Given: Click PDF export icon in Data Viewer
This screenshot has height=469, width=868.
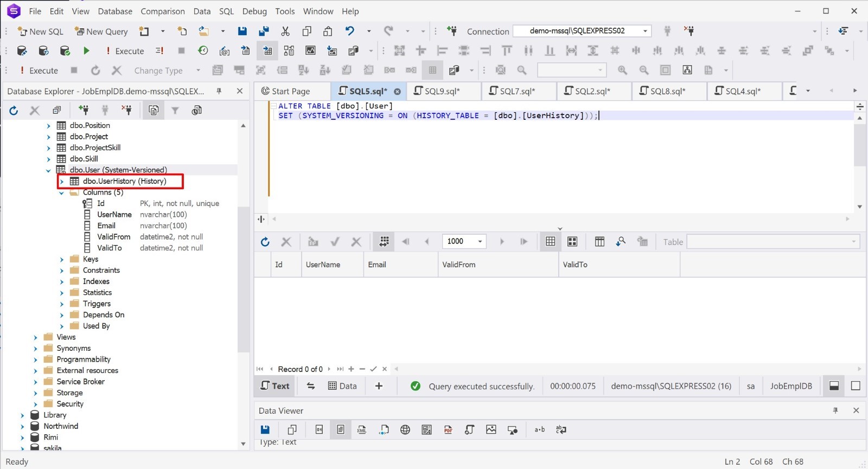Looking at the screenshot, I should click(448, 430).
